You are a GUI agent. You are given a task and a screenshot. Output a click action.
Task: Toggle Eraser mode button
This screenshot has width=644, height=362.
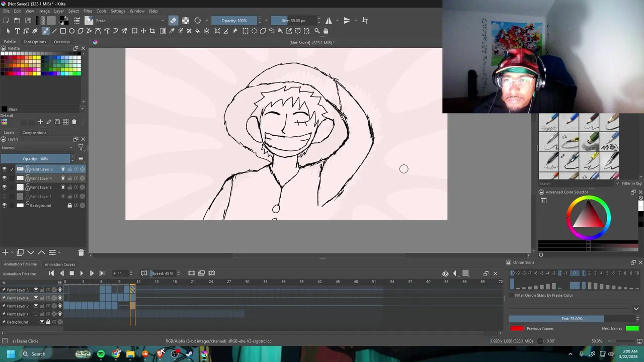(x=173, y=21)
